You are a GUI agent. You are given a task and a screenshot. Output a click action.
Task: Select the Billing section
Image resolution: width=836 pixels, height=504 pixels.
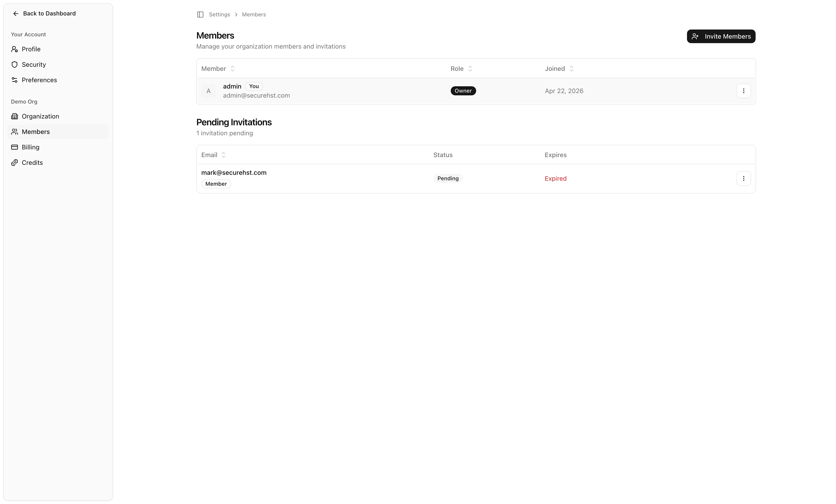[x=58, y=147]
